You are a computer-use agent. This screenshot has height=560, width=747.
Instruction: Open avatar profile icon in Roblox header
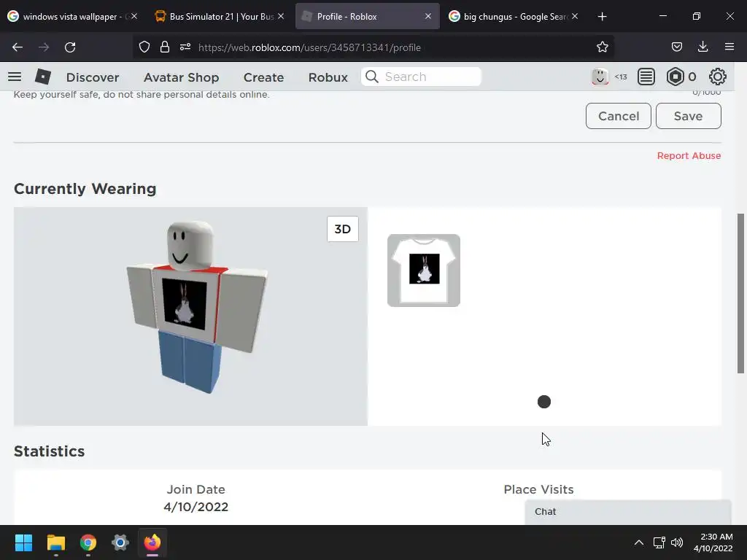[600, 77]
